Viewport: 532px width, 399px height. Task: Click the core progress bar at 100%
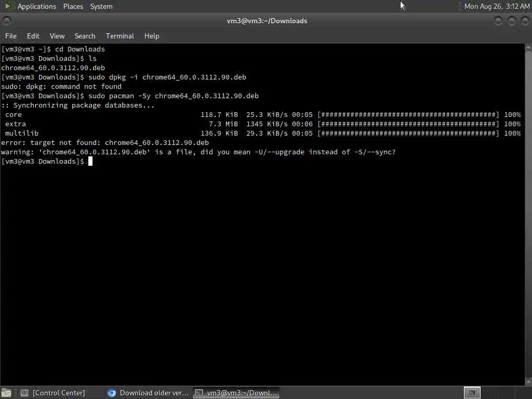tap(408, 115)
